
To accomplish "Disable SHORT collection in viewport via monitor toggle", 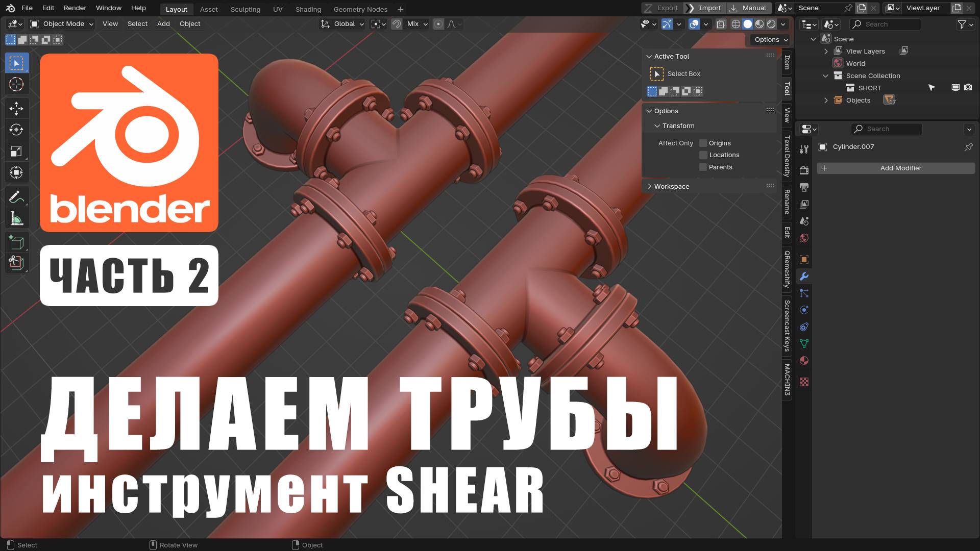I will 955,87.
